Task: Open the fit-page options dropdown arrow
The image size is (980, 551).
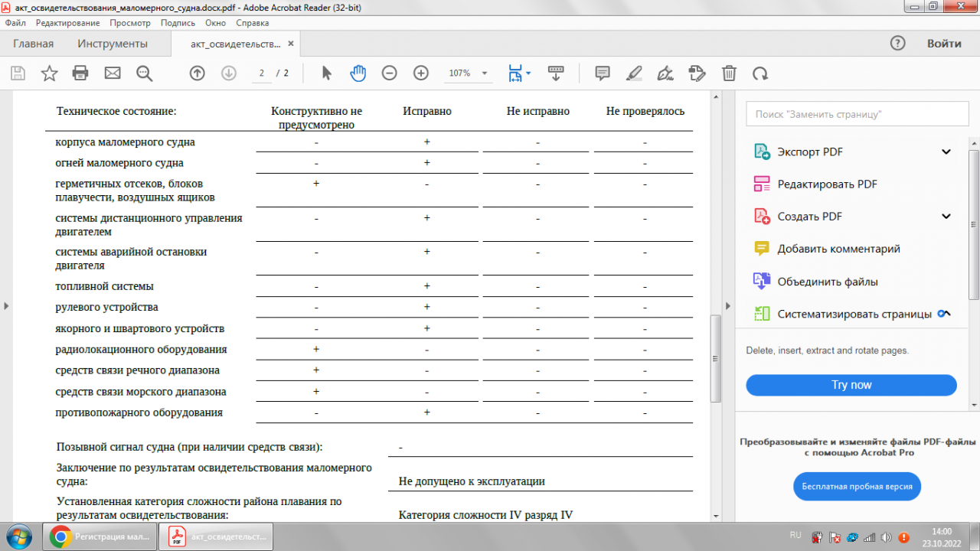Action: [528, 73]
